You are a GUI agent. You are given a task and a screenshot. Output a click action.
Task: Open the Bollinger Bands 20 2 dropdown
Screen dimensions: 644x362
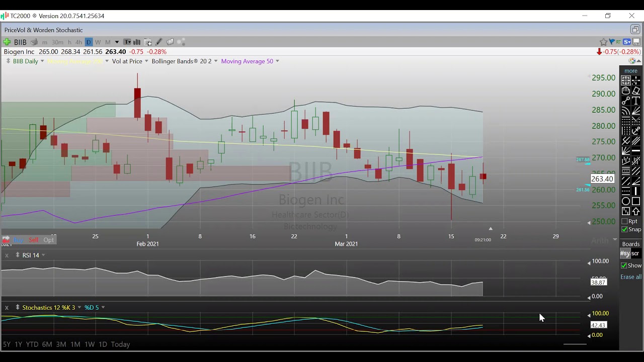(x=215, y=61)
